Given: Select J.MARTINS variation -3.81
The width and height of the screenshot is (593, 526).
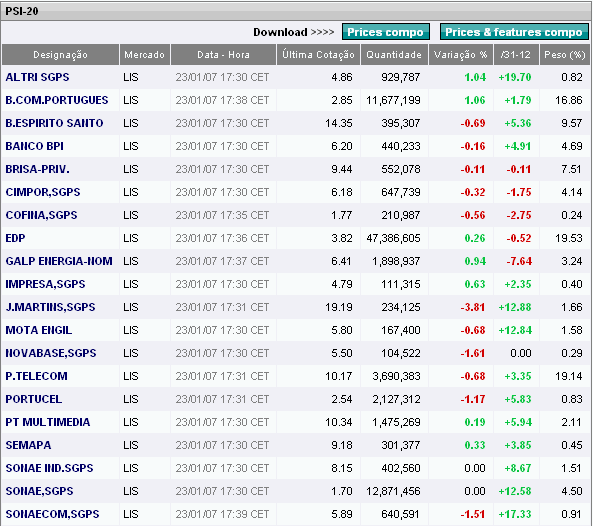Looking at the screenshot, I should pos(473,307).
